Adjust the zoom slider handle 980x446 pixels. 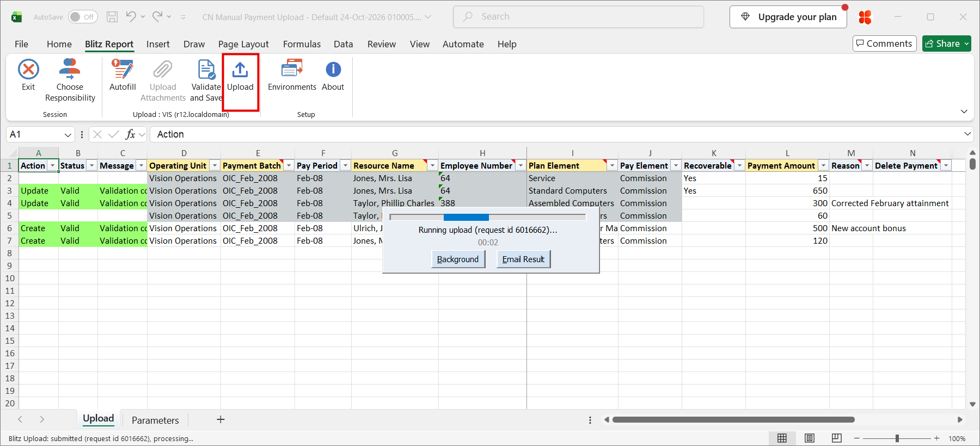coord(897,438)
